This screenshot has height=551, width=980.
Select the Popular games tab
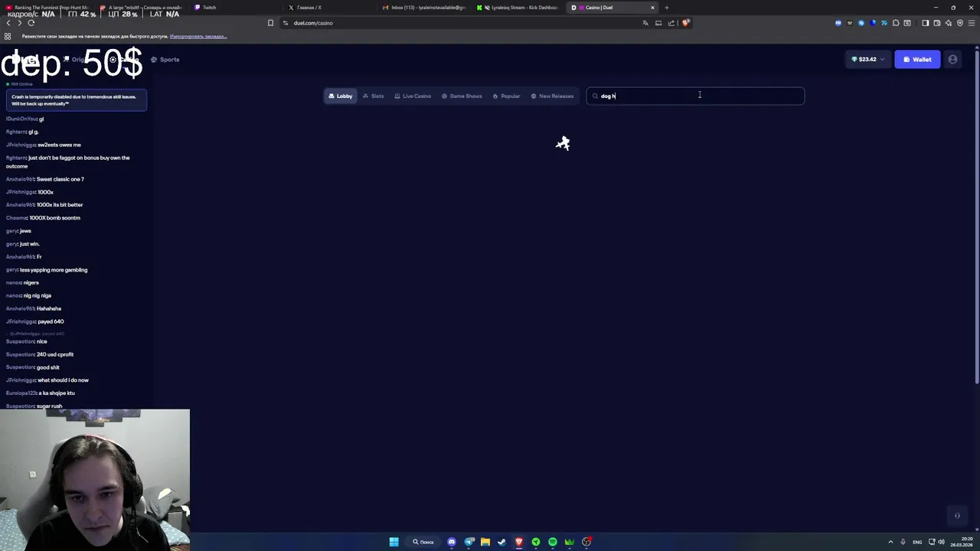(506, 96)
